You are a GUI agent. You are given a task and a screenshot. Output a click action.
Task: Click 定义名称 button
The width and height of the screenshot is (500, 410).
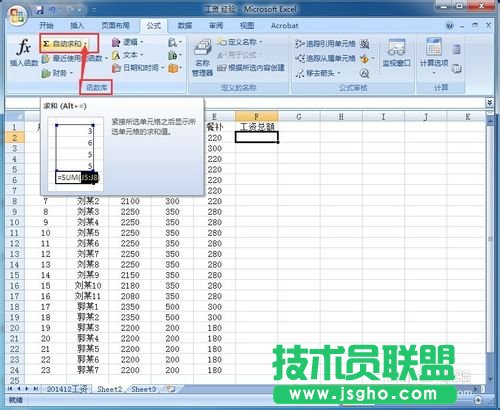click(239, 42)
